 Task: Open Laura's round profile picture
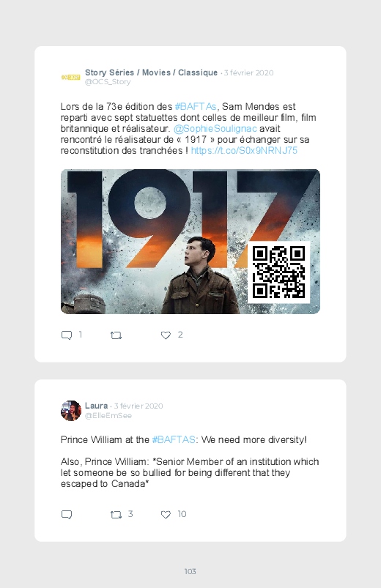71,411
